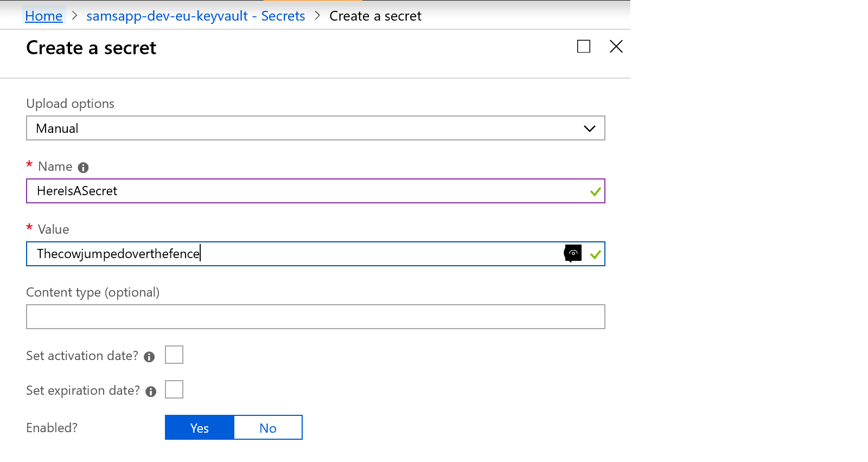Click green validation checkmark in Value field
Screen dimensions: 868x462
coord(595,255)
